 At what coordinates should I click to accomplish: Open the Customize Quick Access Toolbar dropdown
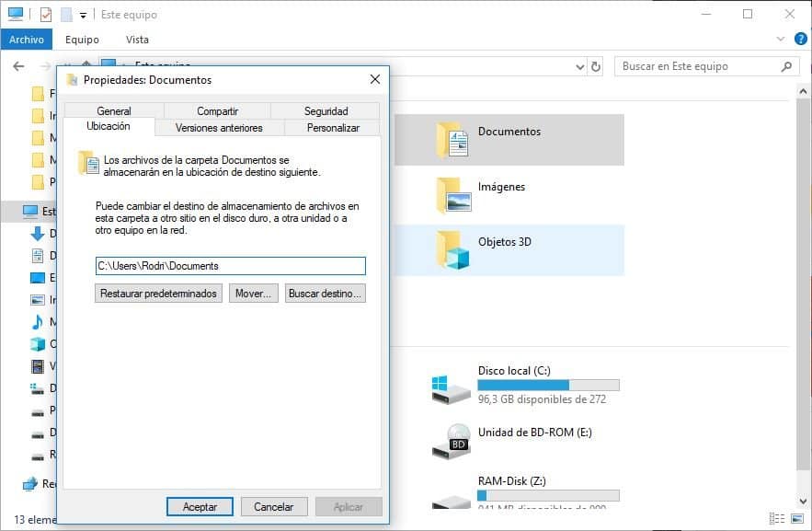(x=82, y=14)
